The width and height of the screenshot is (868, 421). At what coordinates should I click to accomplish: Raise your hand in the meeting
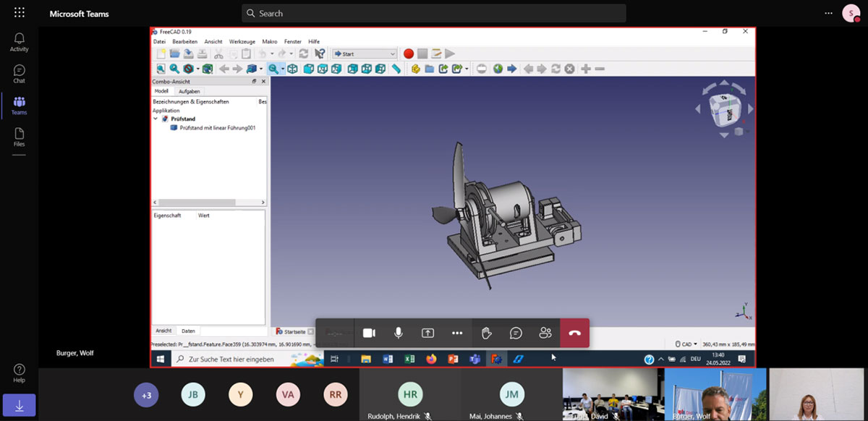click(487, 333)
